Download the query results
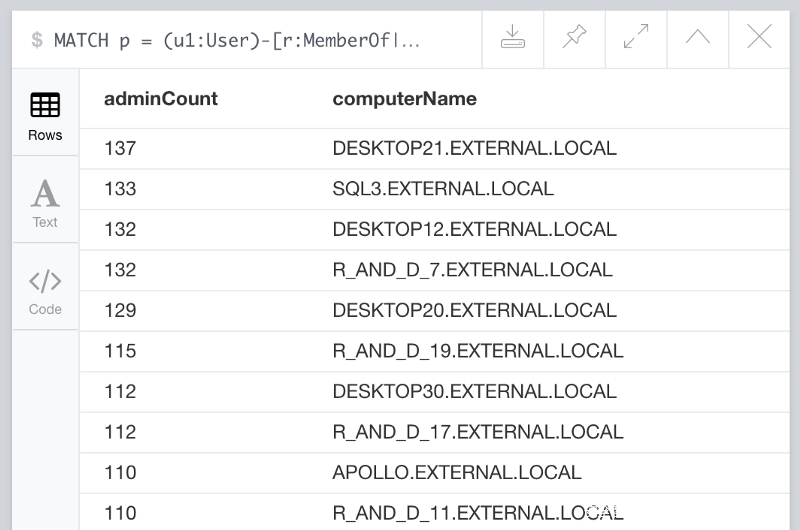 coord(512,38)
